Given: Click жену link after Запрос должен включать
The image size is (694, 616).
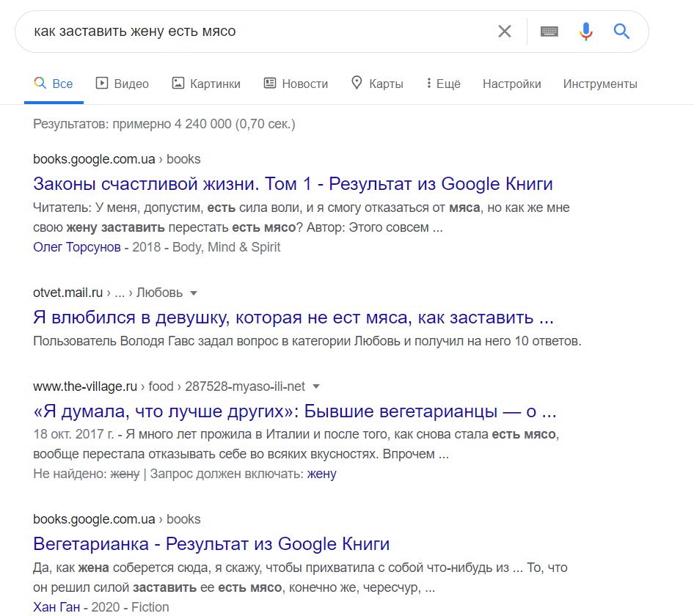Looking at the screenshot, I should click(322, 474).
